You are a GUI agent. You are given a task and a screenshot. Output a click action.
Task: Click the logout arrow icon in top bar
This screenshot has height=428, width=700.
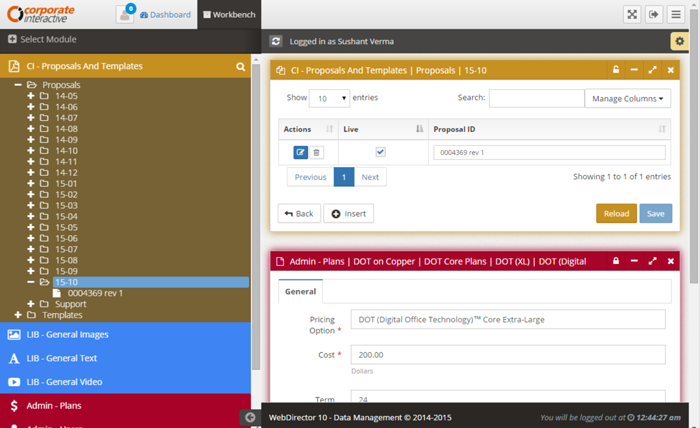point(655,14)
